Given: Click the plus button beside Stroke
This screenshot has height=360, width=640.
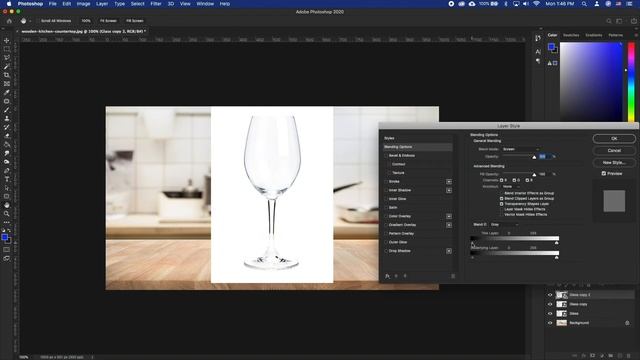Looking at the screenshot, I should pyautogui.click(x=449, y=182).
